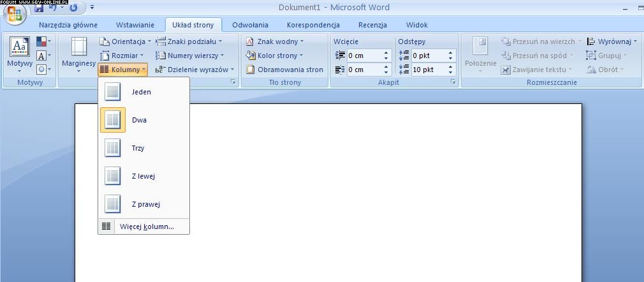This screenshot has height=282, width=644.
Task: Open the Narzędzia główne tab
Action: (68, 25)
